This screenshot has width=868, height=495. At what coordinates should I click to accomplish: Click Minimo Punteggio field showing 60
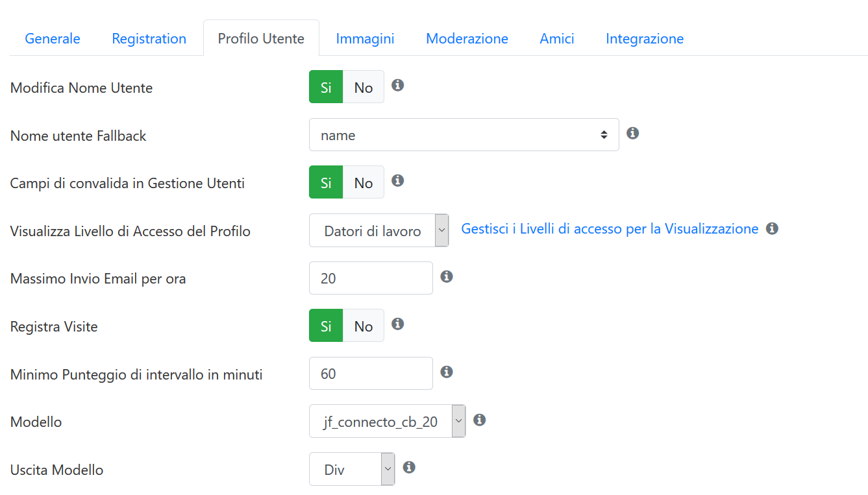(371, 374)
